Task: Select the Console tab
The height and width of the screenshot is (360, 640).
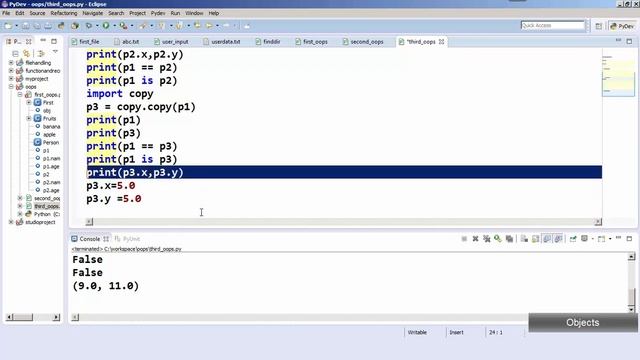Action: [x=89, y=239]
